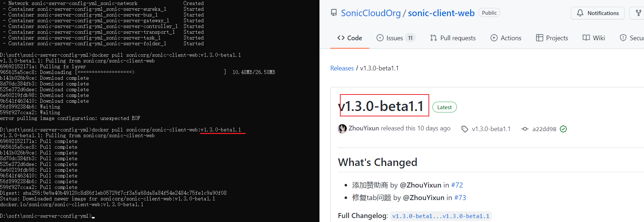
Task: Click terminal line '599f927ccaa2: Pull complete'
Action: click(x=39, y=187)
